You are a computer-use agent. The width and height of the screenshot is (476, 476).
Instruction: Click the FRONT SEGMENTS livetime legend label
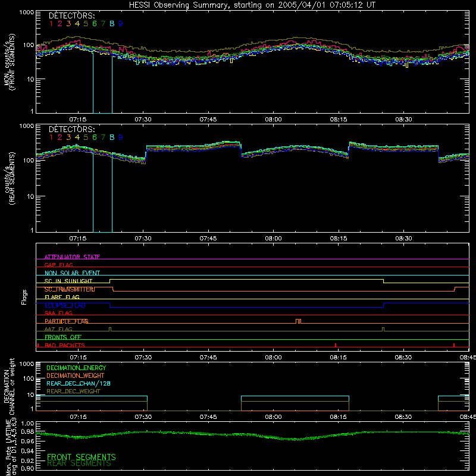coord(82,457)
